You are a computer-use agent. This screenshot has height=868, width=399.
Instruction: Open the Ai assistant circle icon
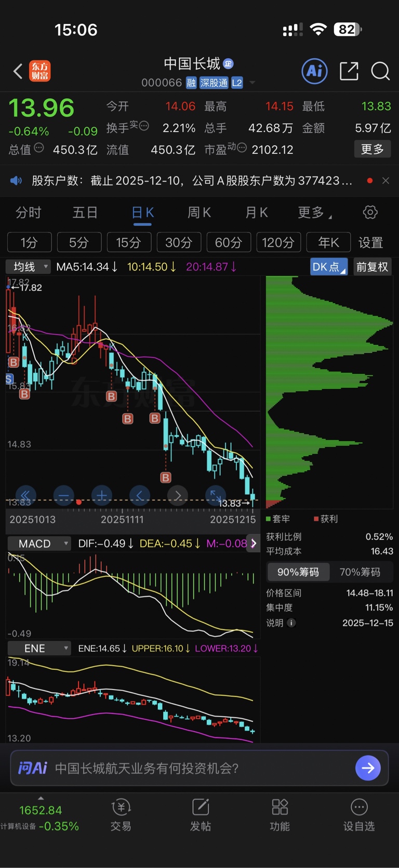click(314, 71)
